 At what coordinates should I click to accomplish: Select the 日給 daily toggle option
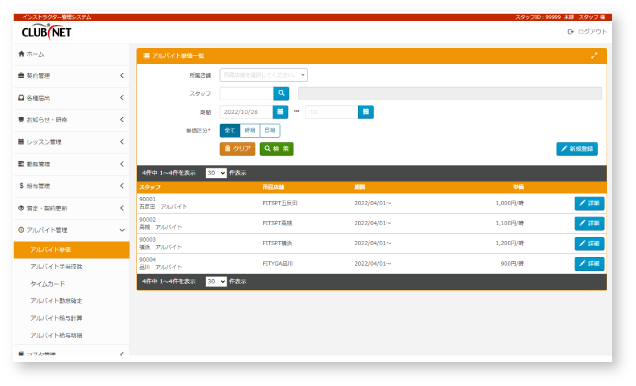pyautogui.click(x=270, y=131)
